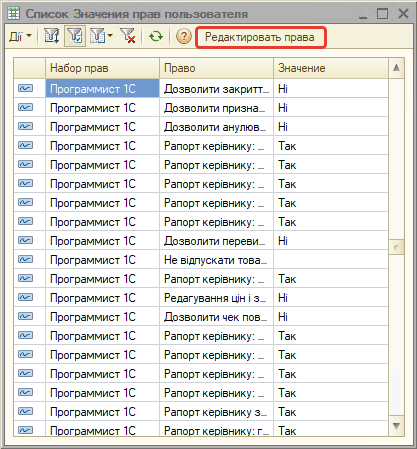
Task: Close the Список Значения прав пользователя window
Action: 403,14
